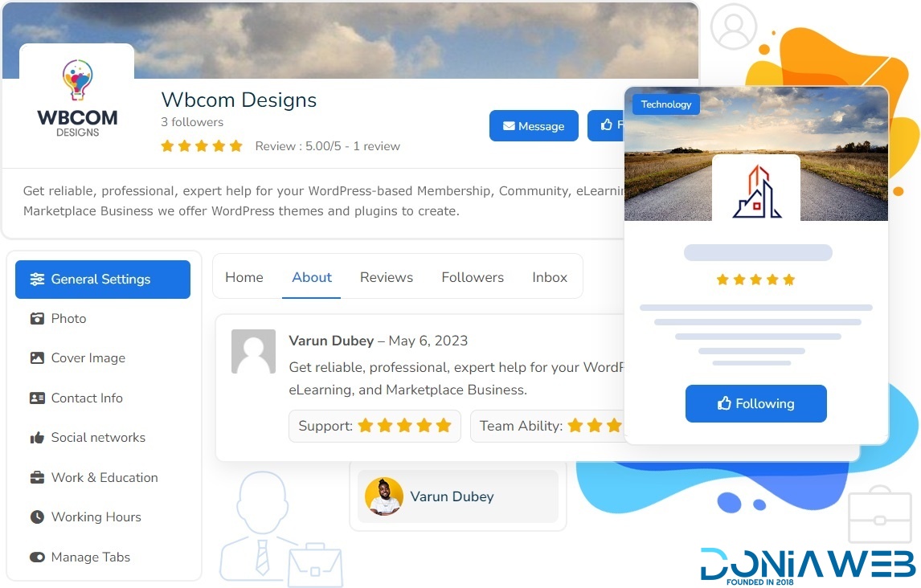Image resolution: width=921 pixels, height=588 pixels.
Task: Click the blue Following button
Action: coord(756,404)
